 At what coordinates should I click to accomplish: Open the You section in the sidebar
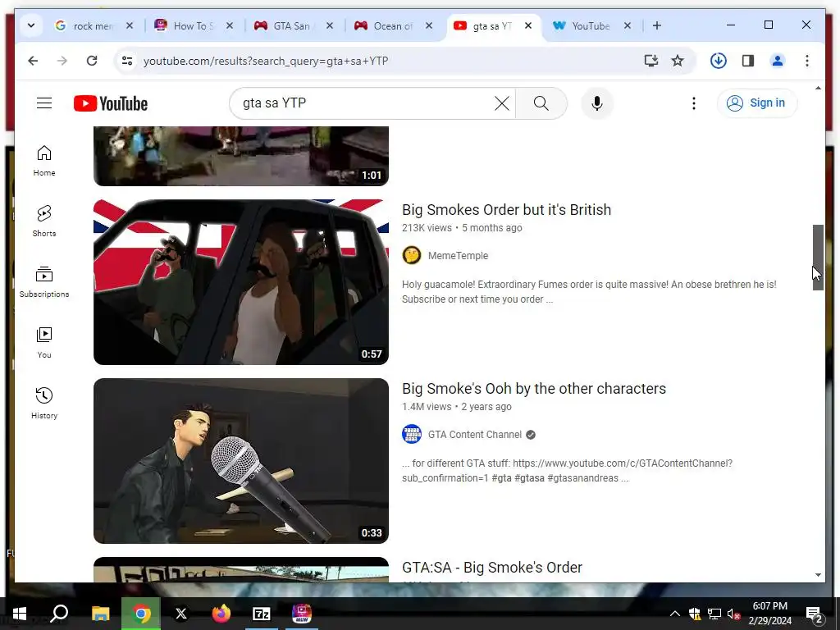pos(44,343)
